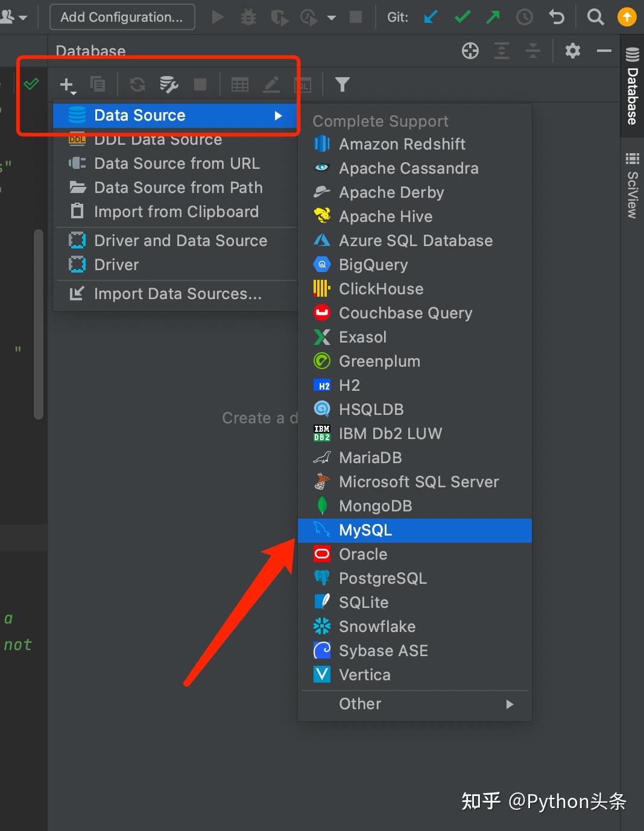
Task: Hide the Database panel with minus icon
Action: click(604, 51)
